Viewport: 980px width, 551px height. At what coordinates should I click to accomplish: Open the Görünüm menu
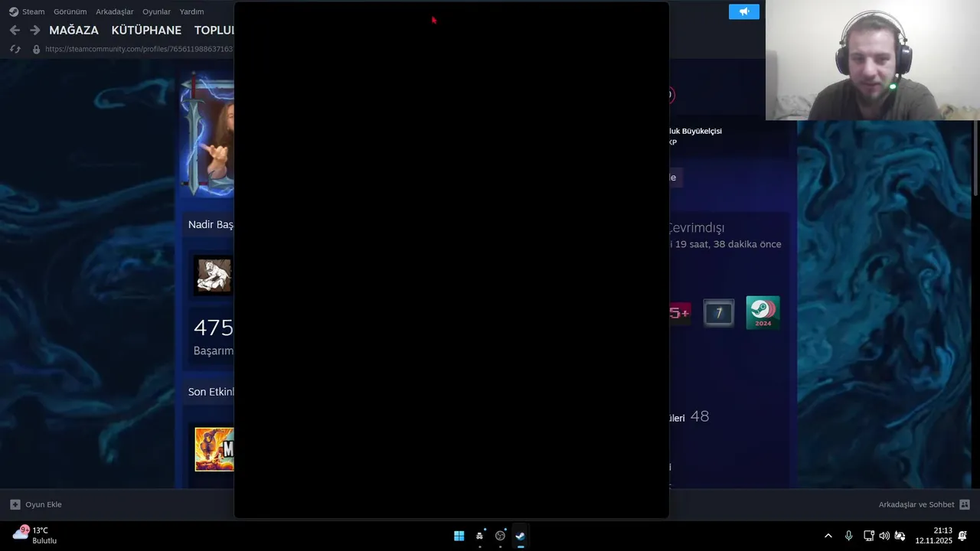(x=70, y=11)
